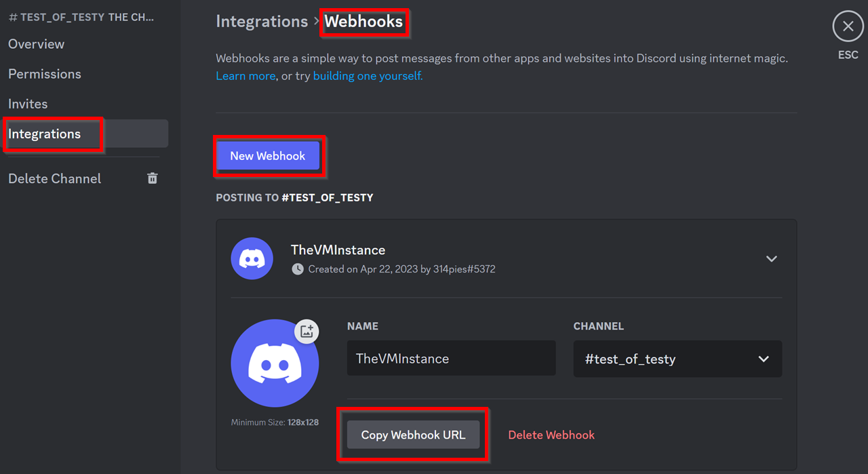Click the ESC label under the close icon
Viewport: 868px width, 474px height.
coord(848,55)
